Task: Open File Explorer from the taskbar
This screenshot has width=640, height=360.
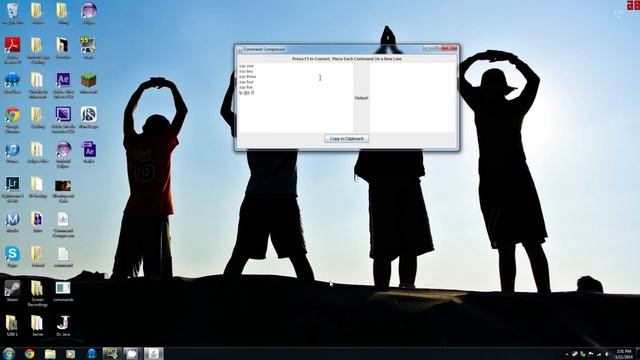Action: 50,354
